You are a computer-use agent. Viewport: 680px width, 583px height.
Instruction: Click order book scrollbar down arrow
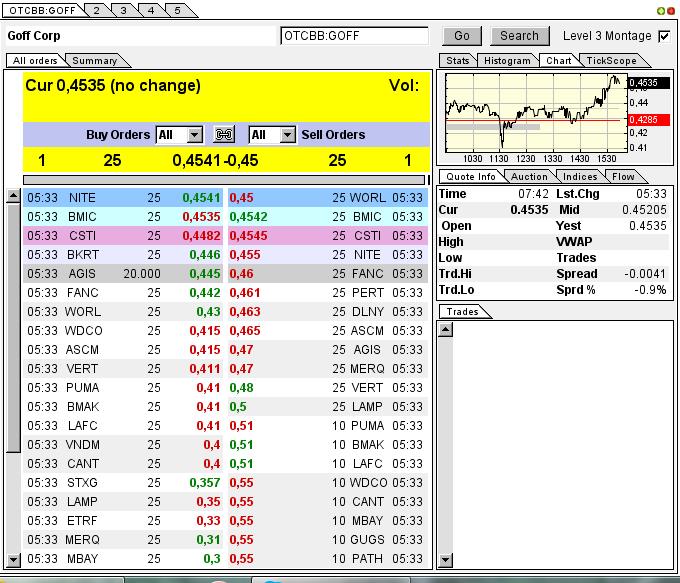click(13, 560)
